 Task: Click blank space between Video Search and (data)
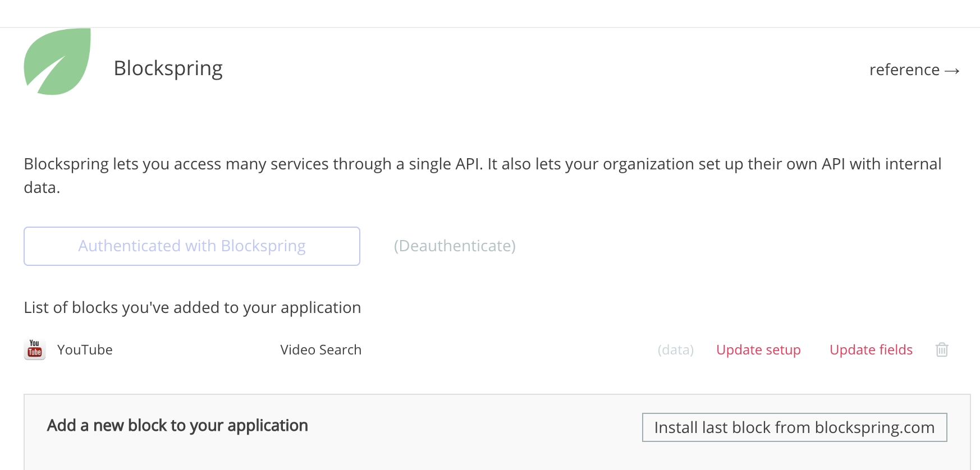(x=505, y=350)
